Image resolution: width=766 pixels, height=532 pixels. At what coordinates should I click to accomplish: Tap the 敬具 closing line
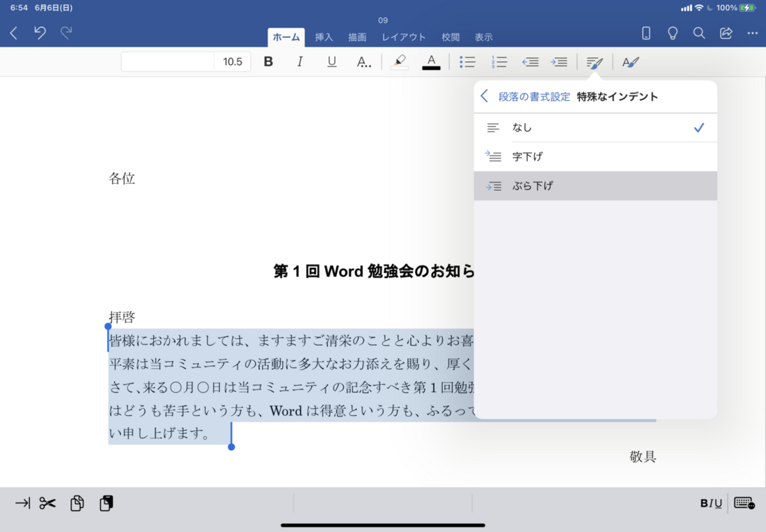[643, 457]
